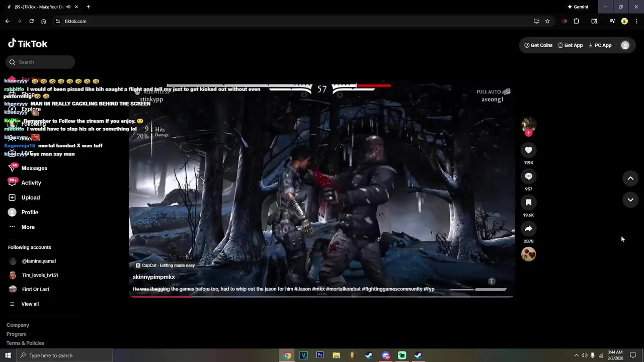
Task: Open the @lamine.yamal following account
Action: pyautogui.click(x=33, y=261)
